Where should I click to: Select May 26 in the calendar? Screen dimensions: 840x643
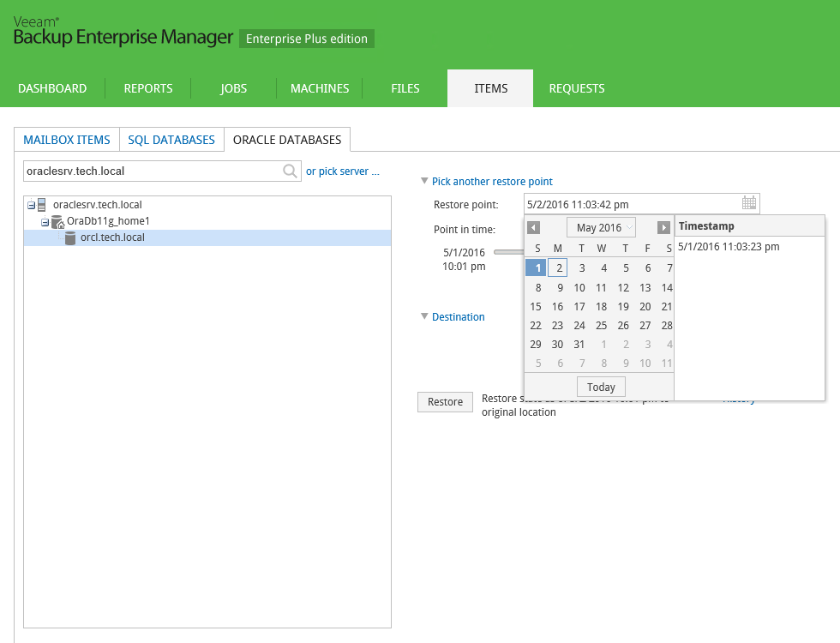click(x=623, y=325)
